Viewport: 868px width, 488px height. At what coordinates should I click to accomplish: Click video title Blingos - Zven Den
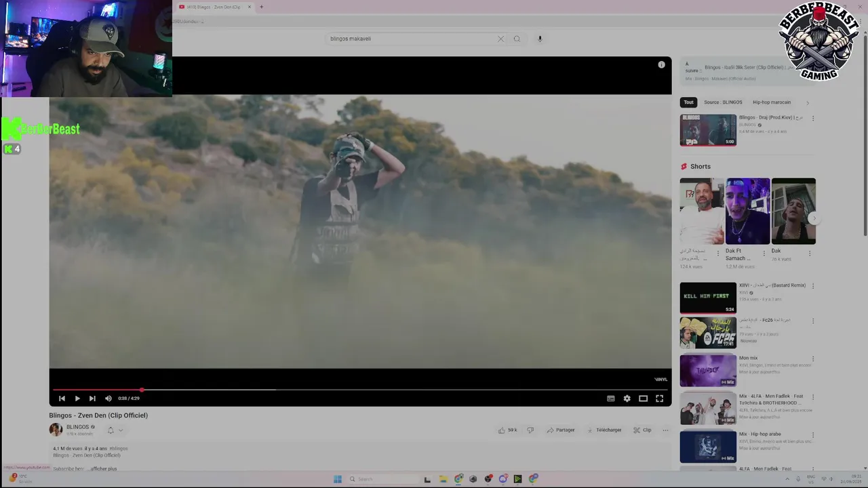click(x=98, y=415)
